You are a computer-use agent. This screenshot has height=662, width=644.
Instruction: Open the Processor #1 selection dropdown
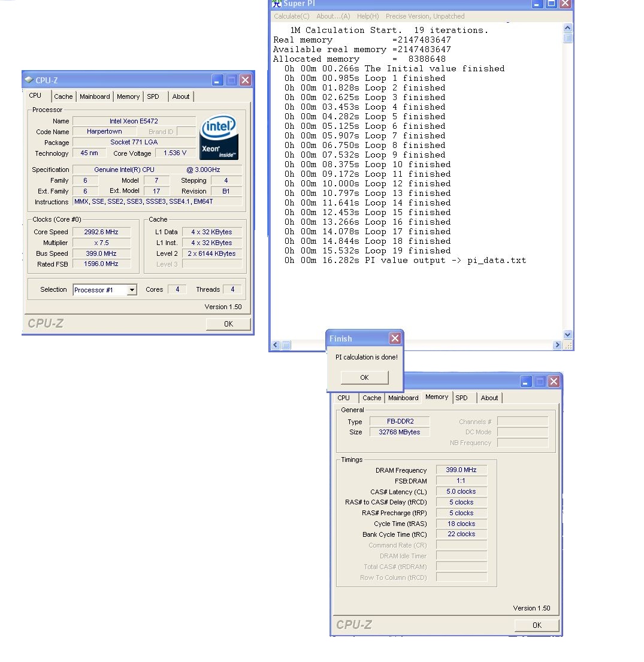[x=132, y=290]
